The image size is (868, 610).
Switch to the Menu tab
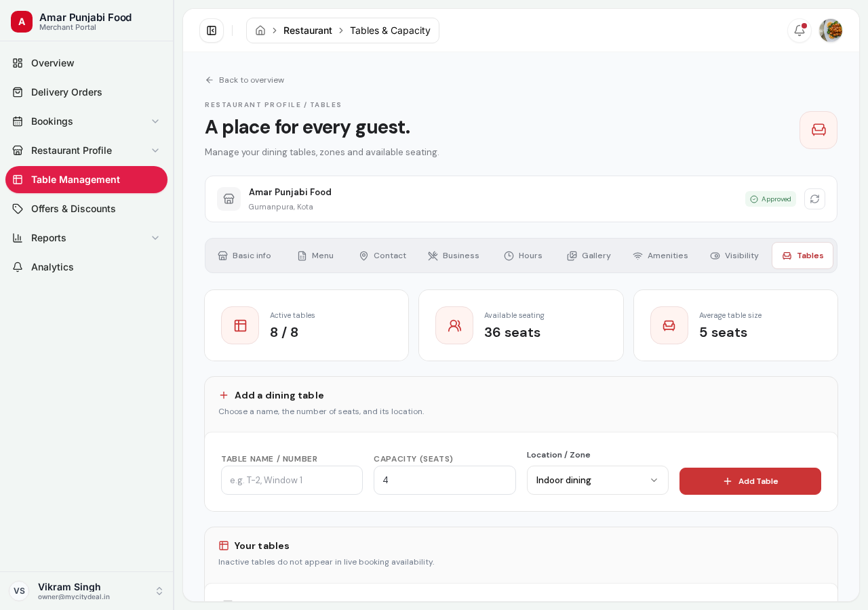315,256
